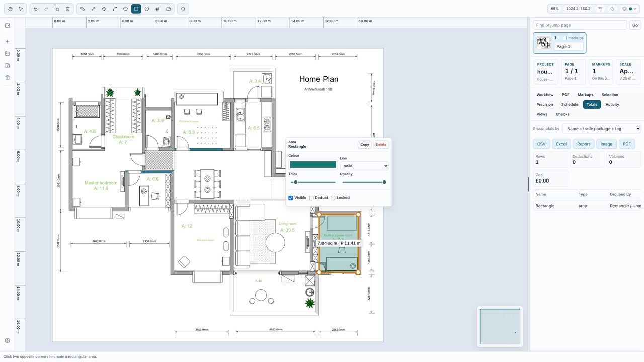Open the Checks tab

click(562, 114)
